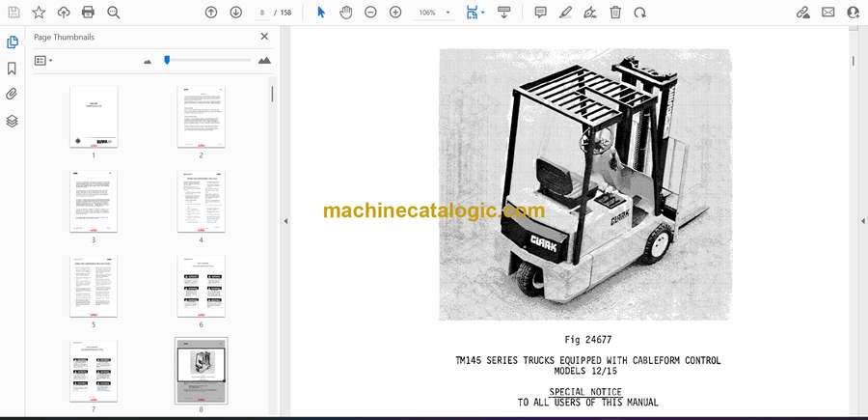This screenshot has height=420, width=868.
Task: Select page 5 thumbnail
Action: 94,286
